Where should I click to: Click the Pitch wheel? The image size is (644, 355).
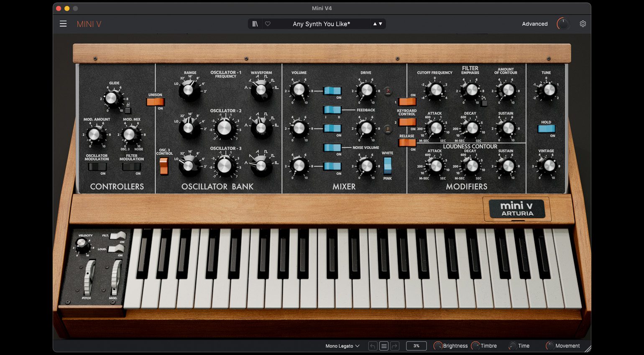pyautogui.click(x=89, y=277)
